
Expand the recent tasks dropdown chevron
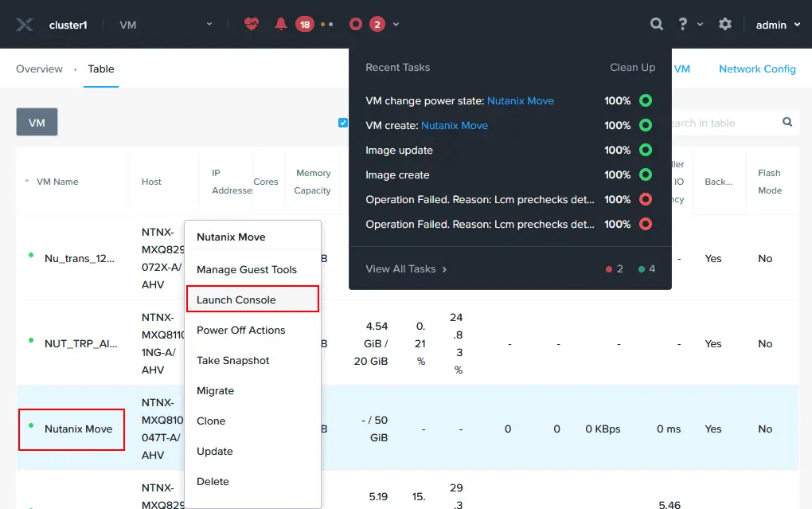click(x=396, y=25)
